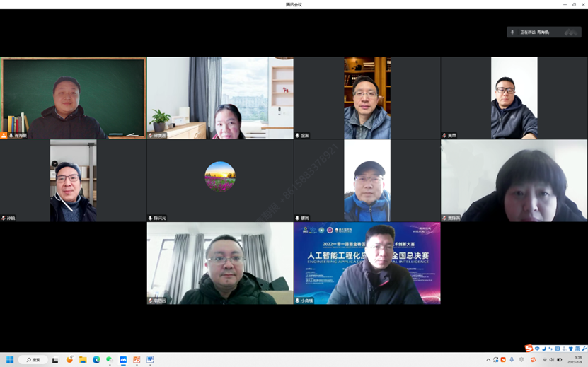Click Tencent Meeting icon in the taskbar
Screen dimensions: 588x367
(123, 360)
